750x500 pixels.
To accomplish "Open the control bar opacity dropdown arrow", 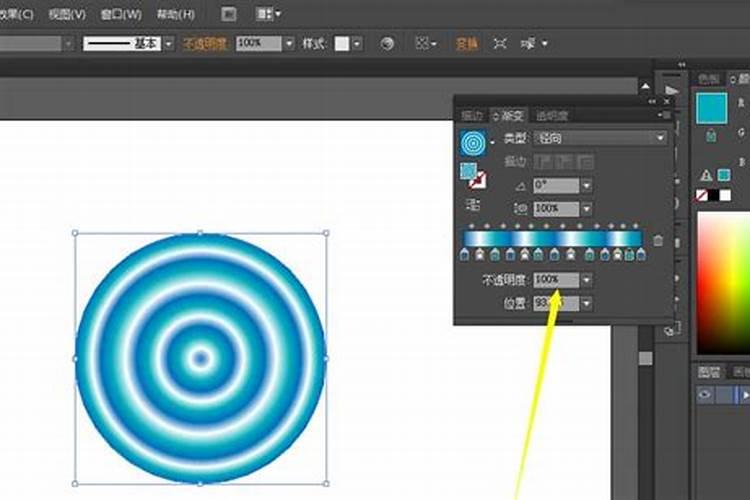I will (x=289, y=44).
